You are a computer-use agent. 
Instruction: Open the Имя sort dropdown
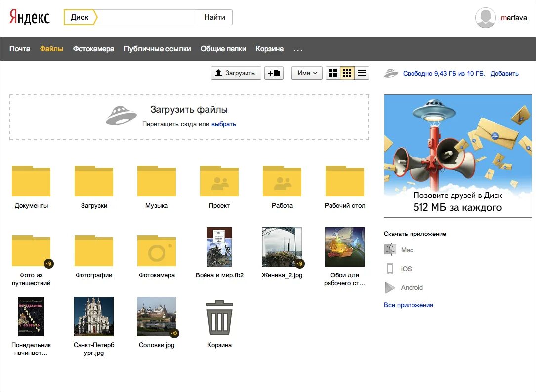pyautogui.click(x=307, y=73)
